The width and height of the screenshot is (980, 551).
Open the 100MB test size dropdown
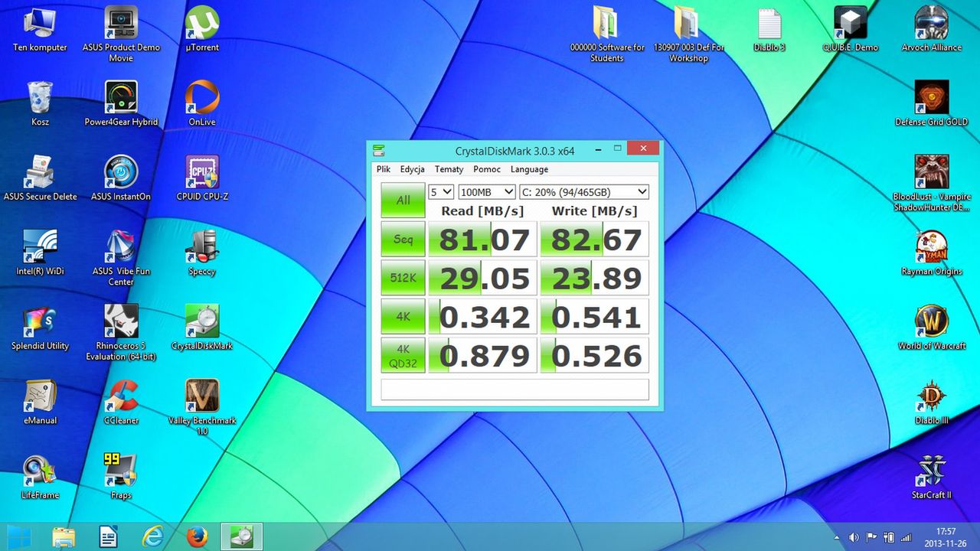tap(487, 192)
